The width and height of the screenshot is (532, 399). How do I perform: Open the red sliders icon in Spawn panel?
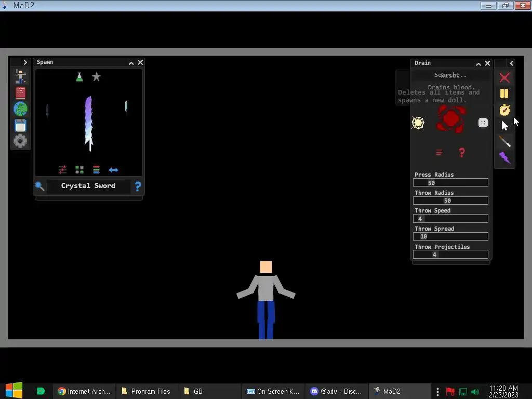pos(62,170)
